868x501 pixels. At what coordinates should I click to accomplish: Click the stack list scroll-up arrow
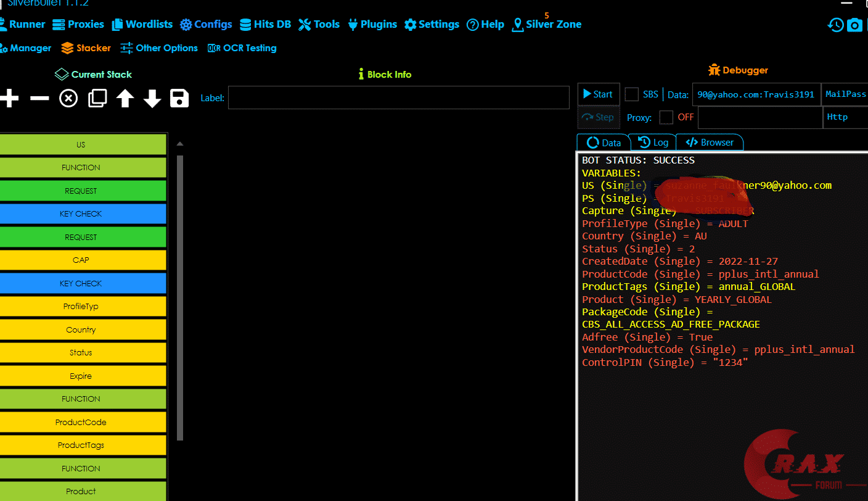click(x=180, y=144)
